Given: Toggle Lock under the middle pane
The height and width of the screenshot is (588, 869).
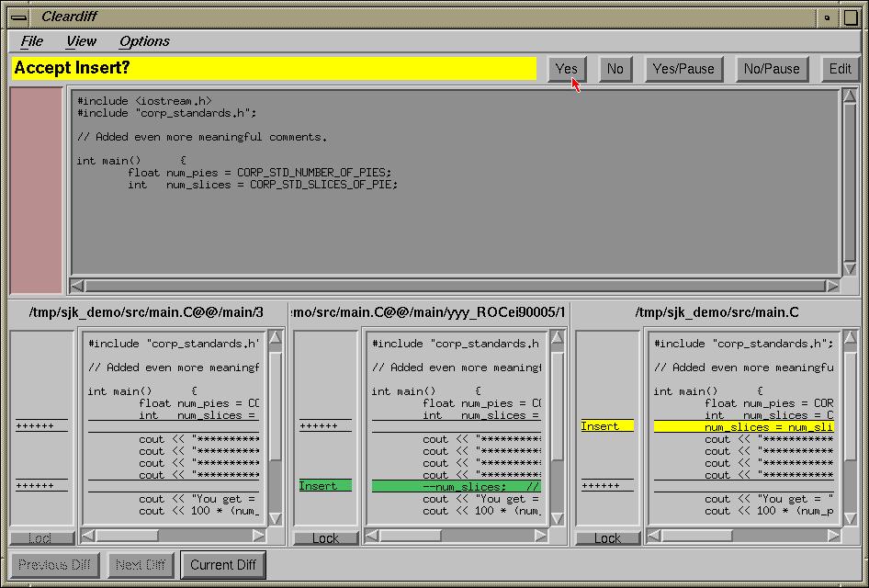Looking at the screenshot, I should [x=325, y=538].
